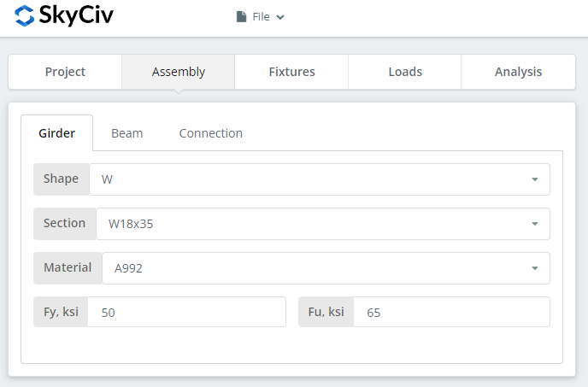588x387 pixels.
Task: Focus the Fu, ksi input field
Action: pos(451,312)
